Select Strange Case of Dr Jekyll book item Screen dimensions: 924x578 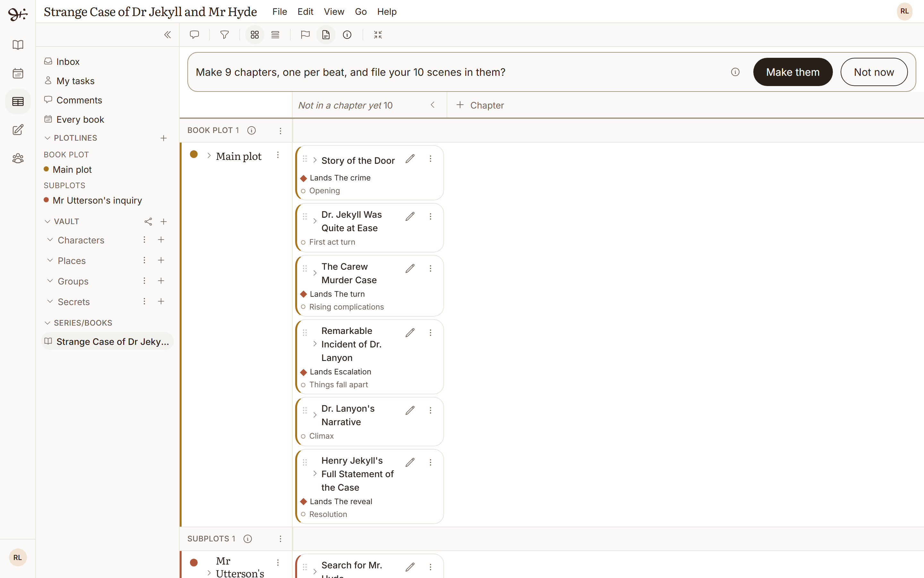pyautogui.click(x=107, y=341)
